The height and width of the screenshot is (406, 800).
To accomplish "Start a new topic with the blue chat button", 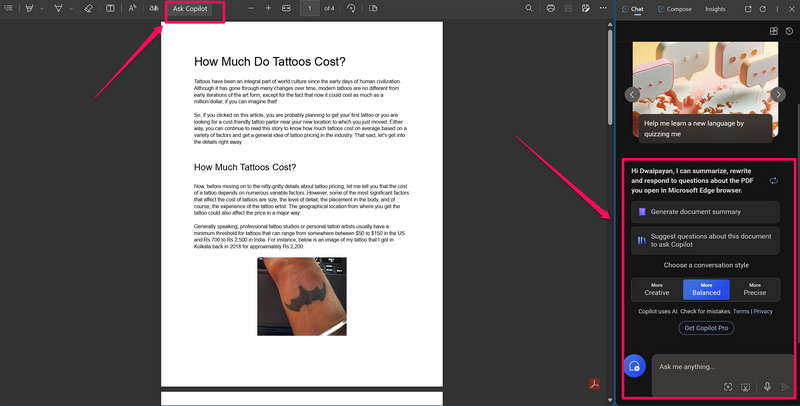I will (x=633, y=367).
